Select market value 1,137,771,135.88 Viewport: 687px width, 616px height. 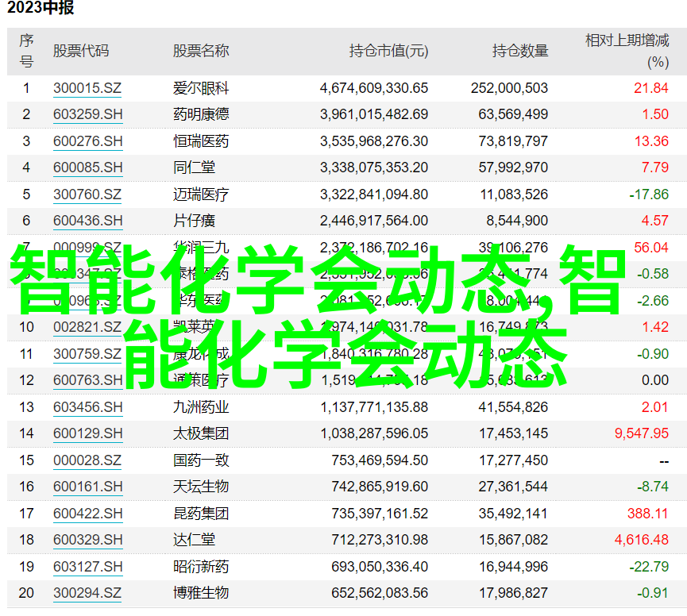[x=374, y=407]
